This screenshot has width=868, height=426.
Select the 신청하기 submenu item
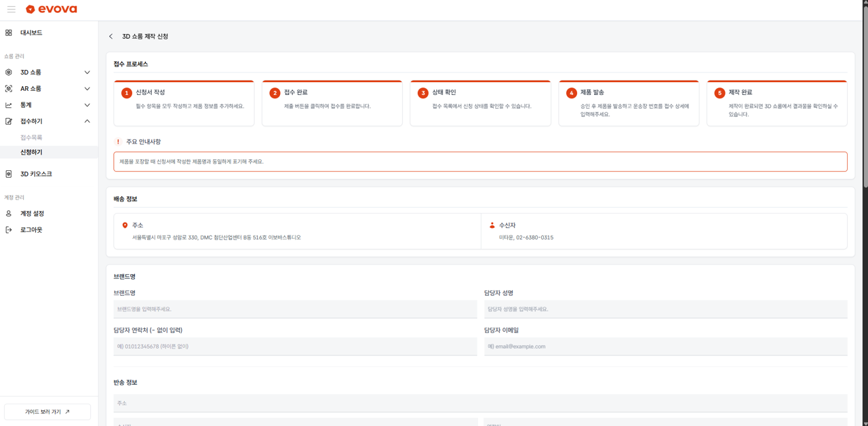31,153
